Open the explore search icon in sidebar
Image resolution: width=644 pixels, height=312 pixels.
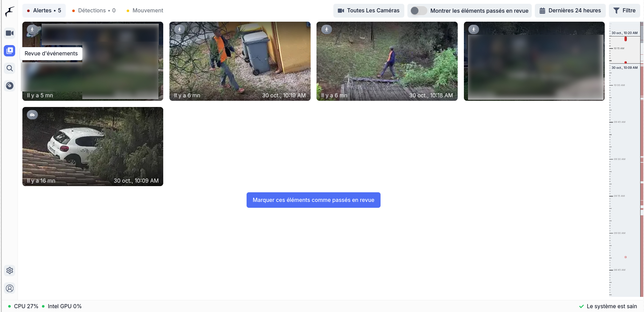tap(10, 68)
